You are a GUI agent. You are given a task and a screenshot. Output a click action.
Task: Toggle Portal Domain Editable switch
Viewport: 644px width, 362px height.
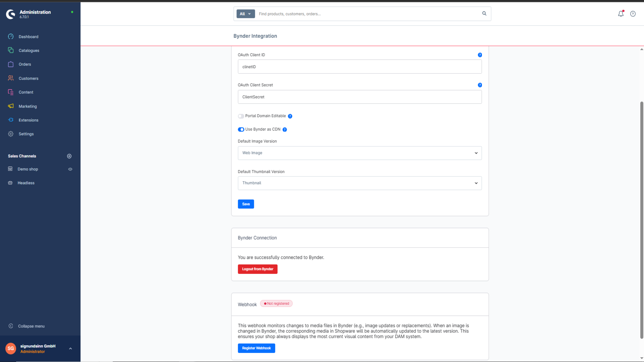(x=241, y=116)
